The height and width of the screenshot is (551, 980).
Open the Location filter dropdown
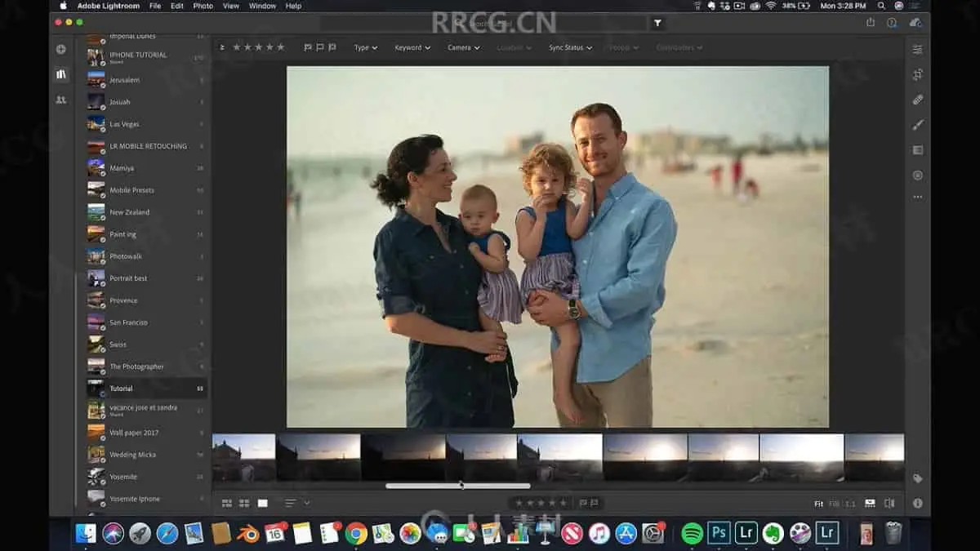(514, 47)
